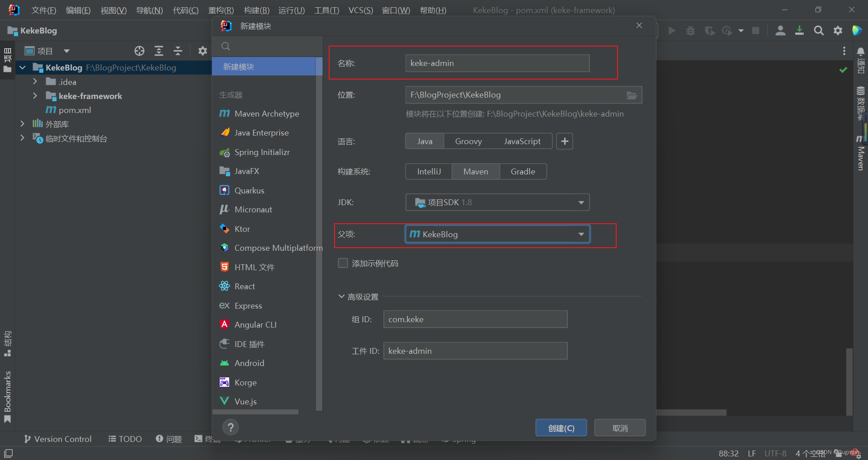Choose Gradle build system
The image size is (868, 460).
pyautogui.click(x=523, y=172)
